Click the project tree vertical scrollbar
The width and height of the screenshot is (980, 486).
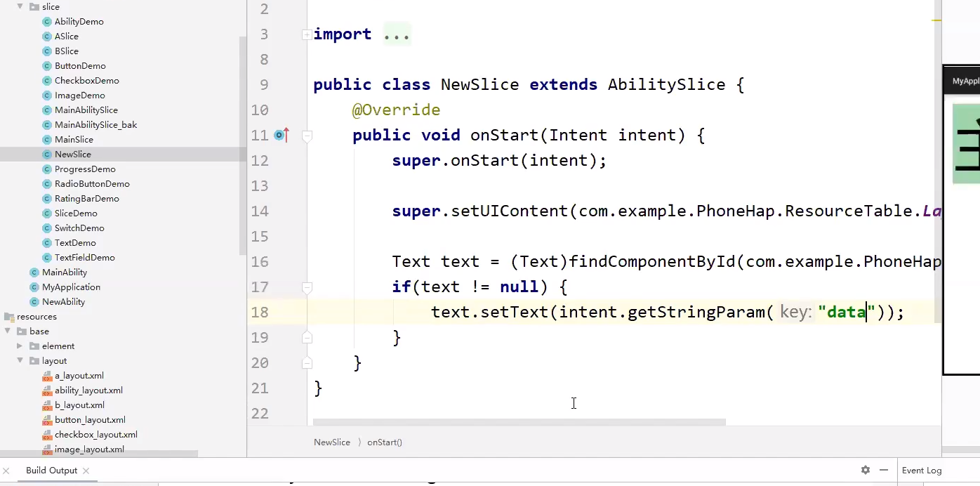pyautogui.click(x=243, y=145)
